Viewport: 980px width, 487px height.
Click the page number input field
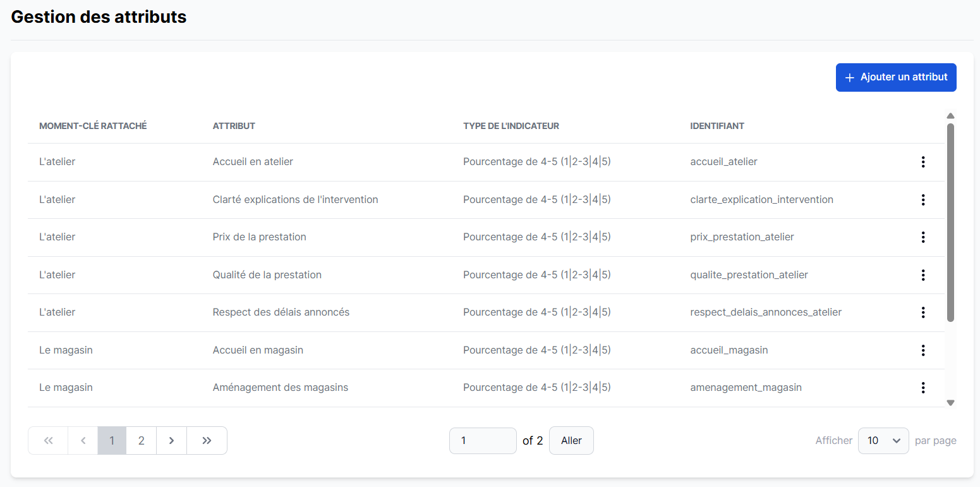482,441
